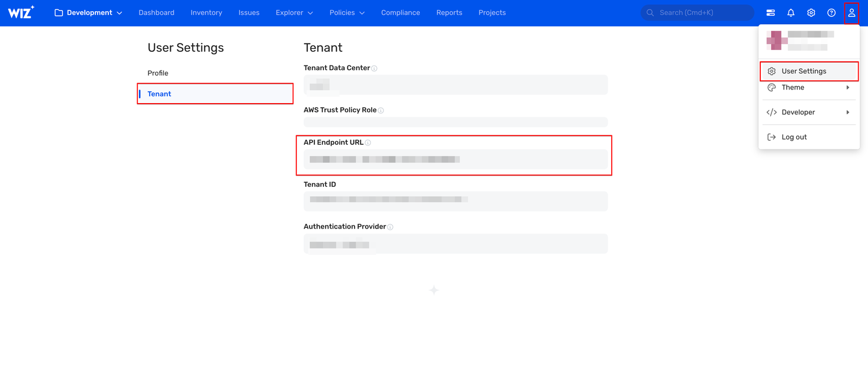Expand the Explorer menu
Screen dimensions: 868x371
pyautogui.click(x=294, y=12)
